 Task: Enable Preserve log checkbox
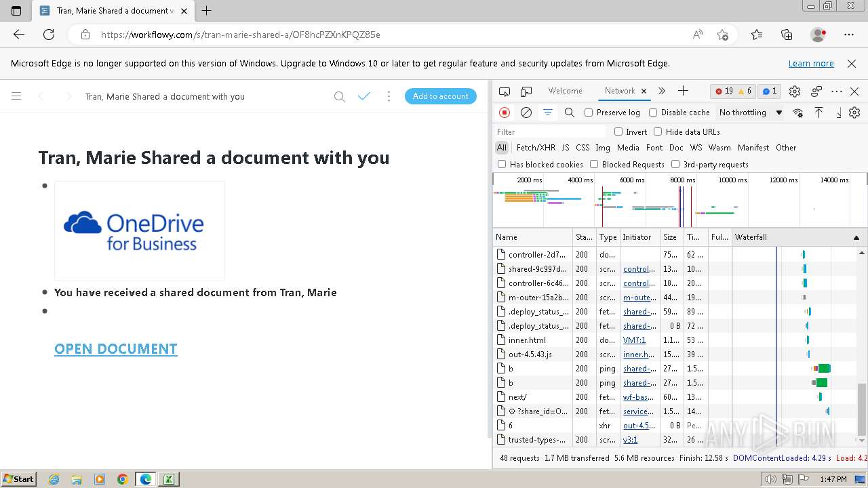point(589,113)
